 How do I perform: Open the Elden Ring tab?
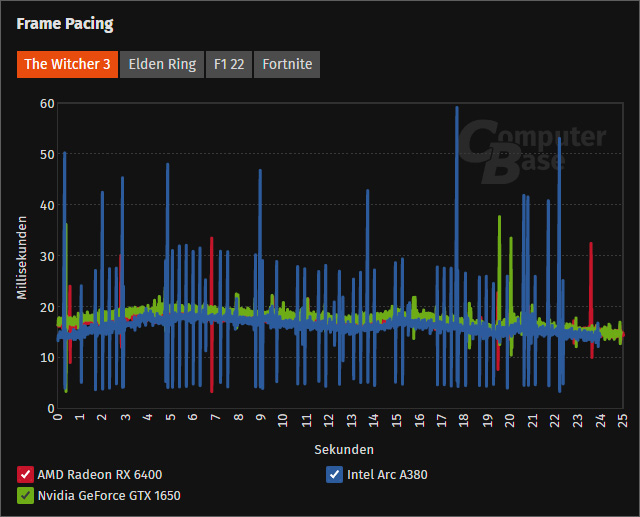click(x=162, y=64)
